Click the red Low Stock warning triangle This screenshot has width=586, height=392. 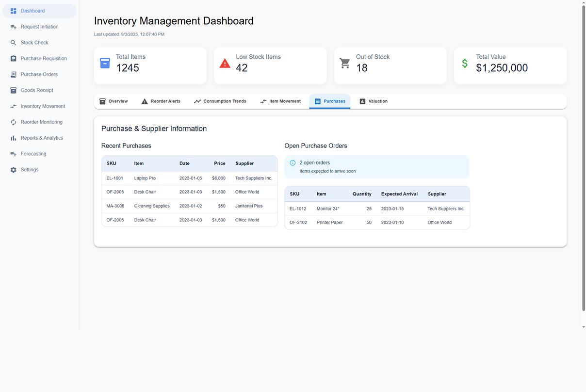tap(225, 63)
